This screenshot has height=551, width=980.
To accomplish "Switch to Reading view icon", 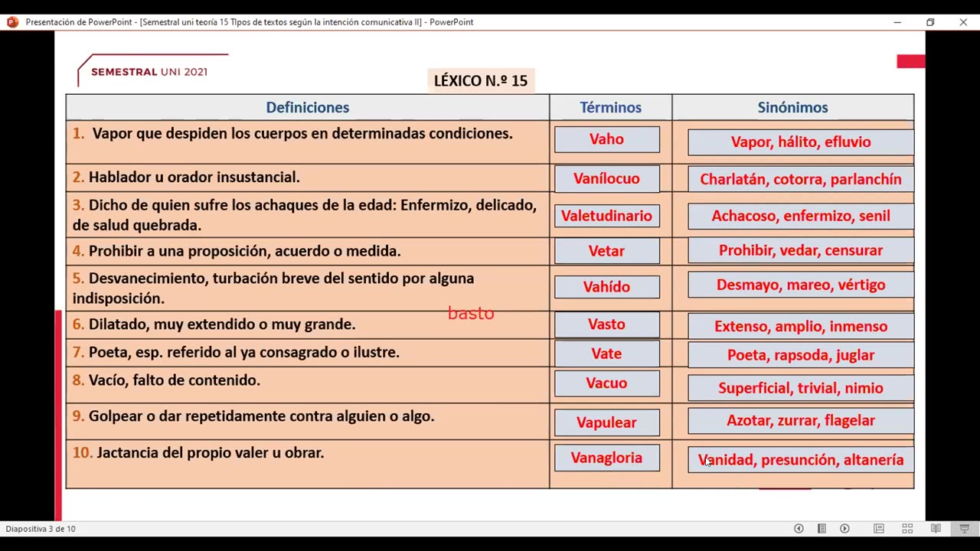I will point(936,529).
